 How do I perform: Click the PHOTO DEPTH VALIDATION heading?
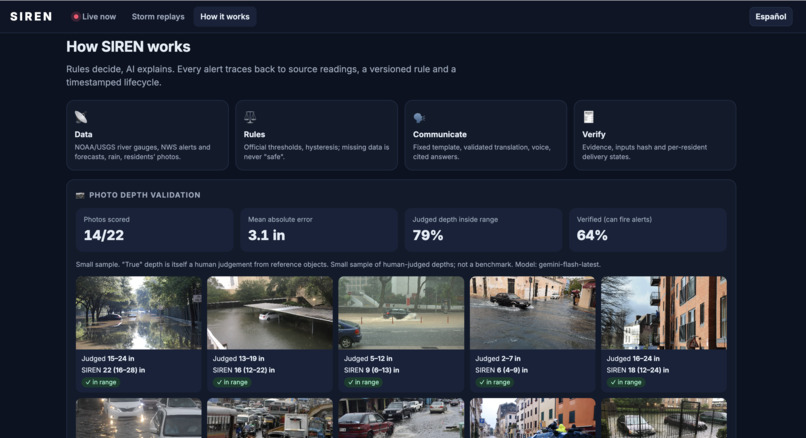pyautogui.click(x=144, y=195)
